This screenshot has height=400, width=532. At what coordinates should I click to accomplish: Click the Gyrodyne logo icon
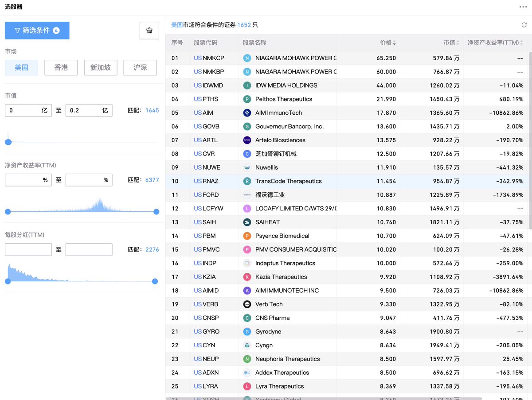247,332
